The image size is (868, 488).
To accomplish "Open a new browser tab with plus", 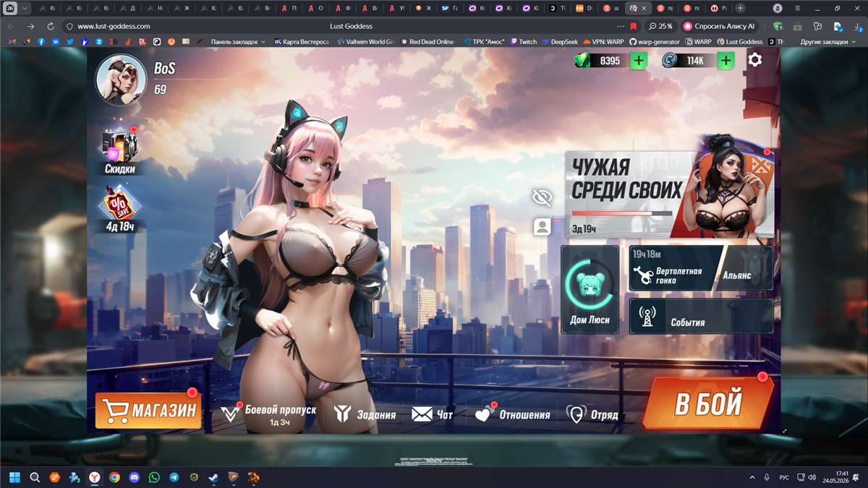I will click(x=740, y=8).
